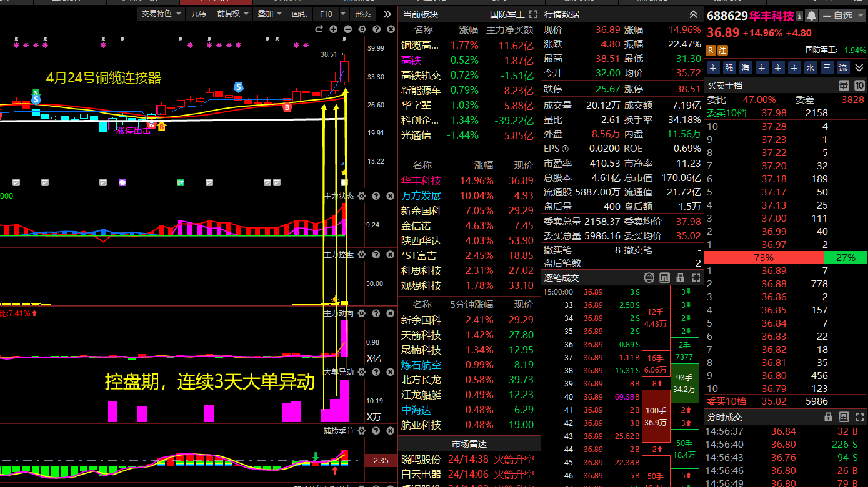Select the 九转 toolbar item

click(198, 14)
